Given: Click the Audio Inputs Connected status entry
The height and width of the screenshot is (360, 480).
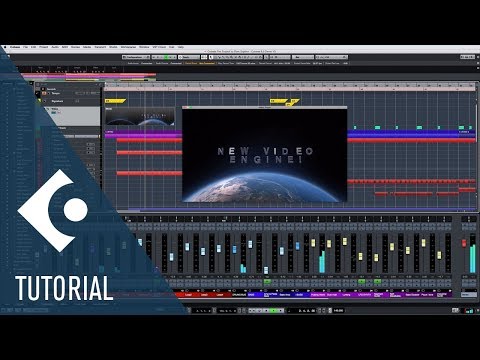Looking at the screenshot, I should [140, 63].
